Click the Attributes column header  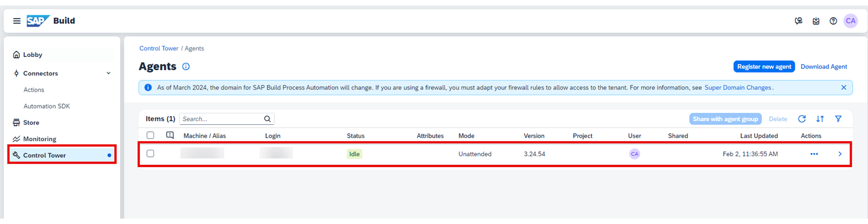[x=430, y=136]
